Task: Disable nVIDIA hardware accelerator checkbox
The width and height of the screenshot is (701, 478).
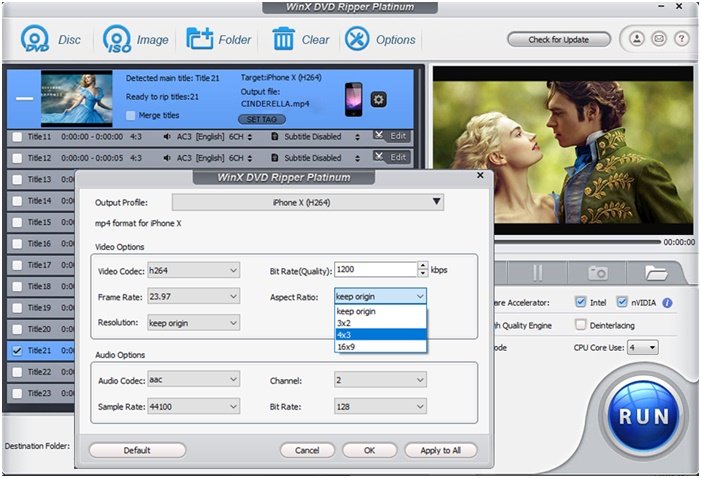Action: pos(622,302)
